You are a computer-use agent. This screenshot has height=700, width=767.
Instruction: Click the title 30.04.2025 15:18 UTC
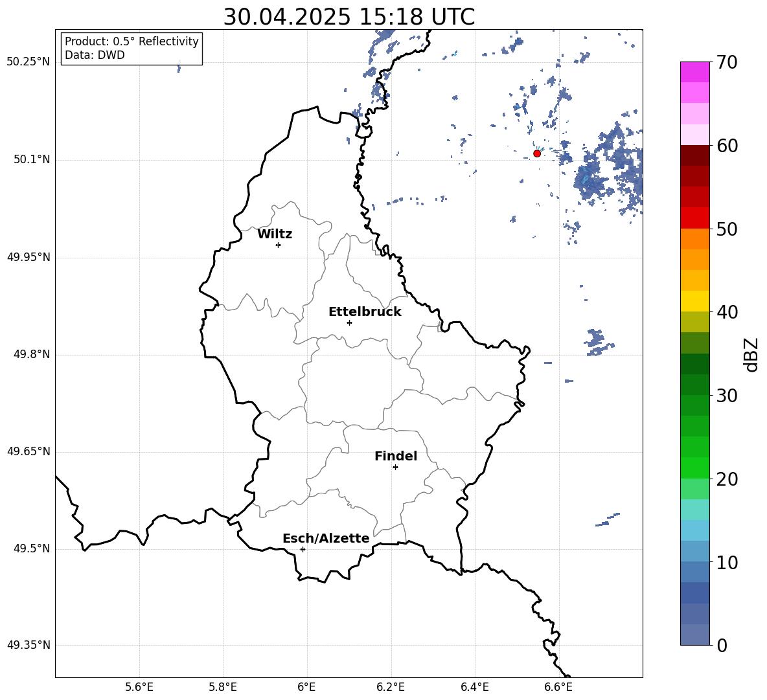click(349, 17)
